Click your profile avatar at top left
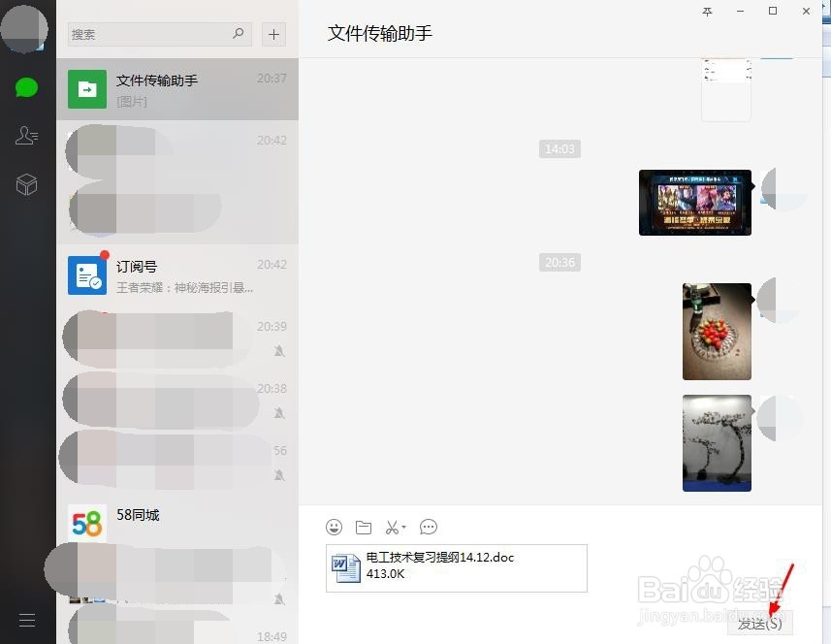Viewport: 831px width, 644px height. tap(26, 29)
